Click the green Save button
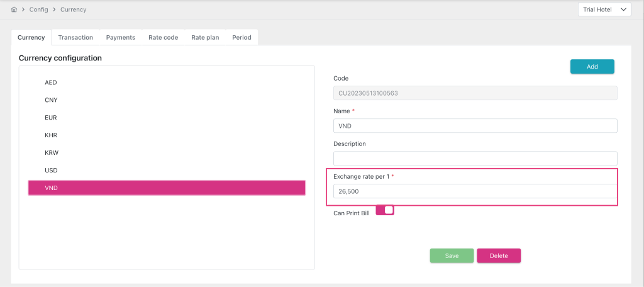Viewport: 644px width, 287px height. [x=452, y=256]
